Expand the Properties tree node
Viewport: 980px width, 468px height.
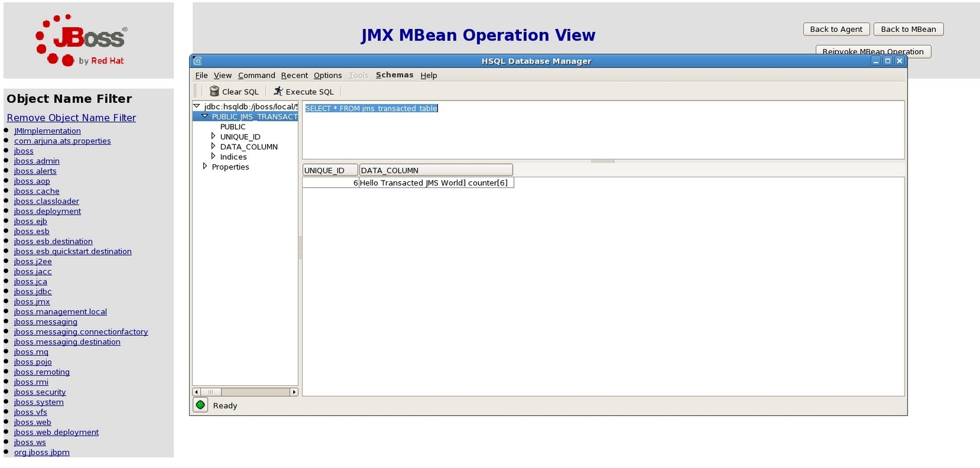tap(205, 166)
